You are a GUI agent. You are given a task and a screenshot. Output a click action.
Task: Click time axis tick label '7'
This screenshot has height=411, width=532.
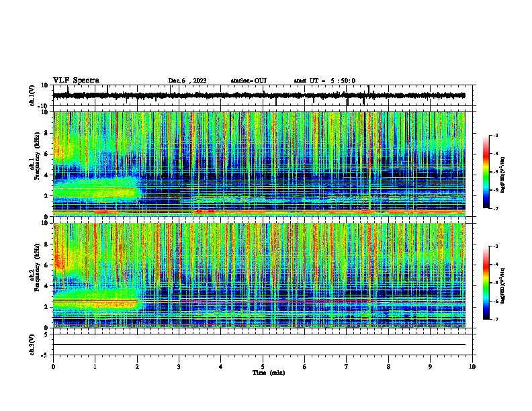click(x=347, y=367)
